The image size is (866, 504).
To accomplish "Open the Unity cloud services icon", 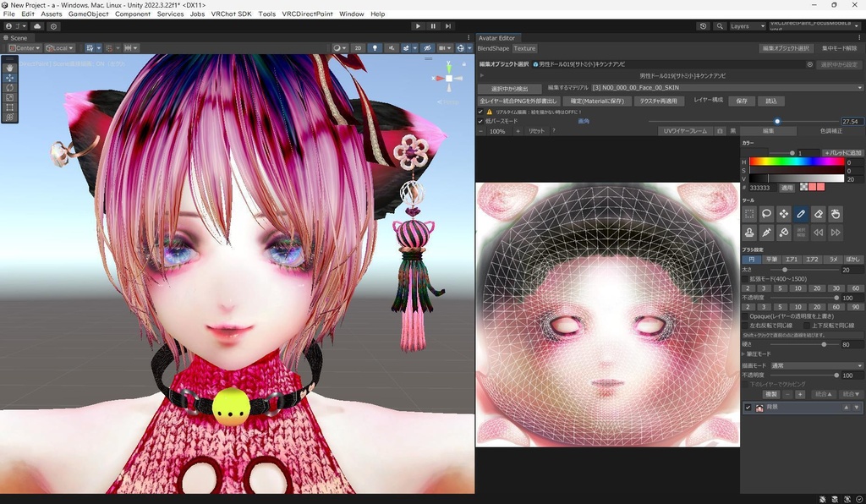I will pos(37,26).
